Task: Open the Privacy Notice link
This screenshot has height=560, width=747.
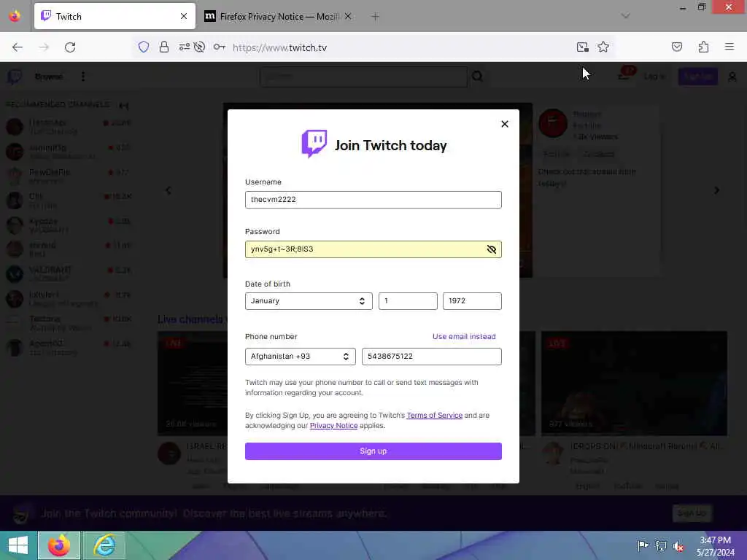Action: pos(333,426)
